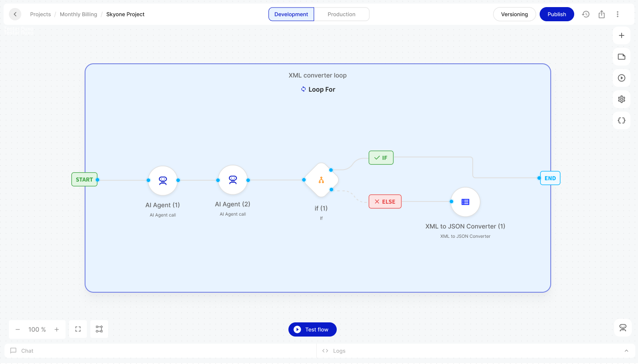Open the curly braces variables icon
The height and width of the screenshot is (364, 638).
tap(622, 120)
